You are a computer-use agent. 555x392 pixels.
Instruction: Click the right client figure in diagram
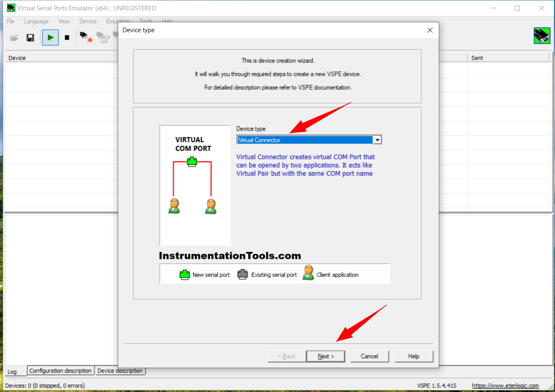point(211,206)
